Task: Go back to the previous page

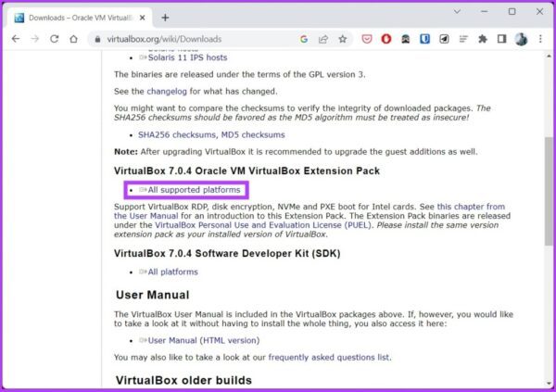Action: 16,39
